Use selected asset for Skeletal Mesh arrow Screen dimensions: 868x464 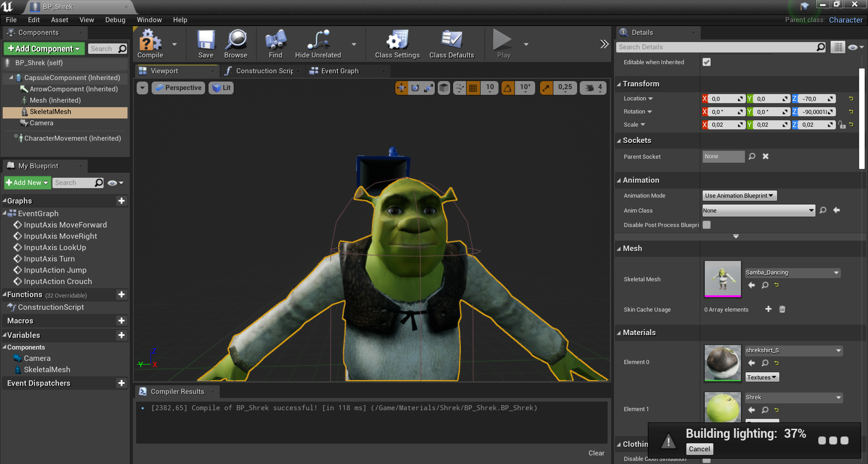(751, 285)
